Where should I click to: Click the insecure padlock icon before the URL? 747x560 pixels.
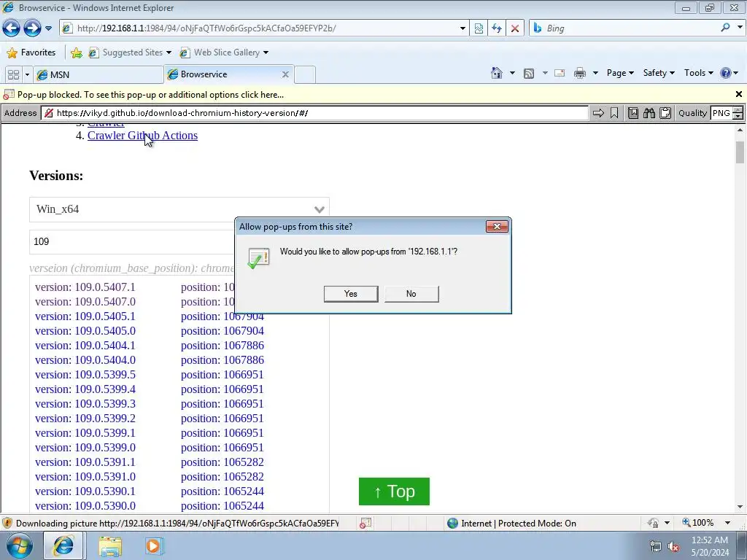coord(48,113)
